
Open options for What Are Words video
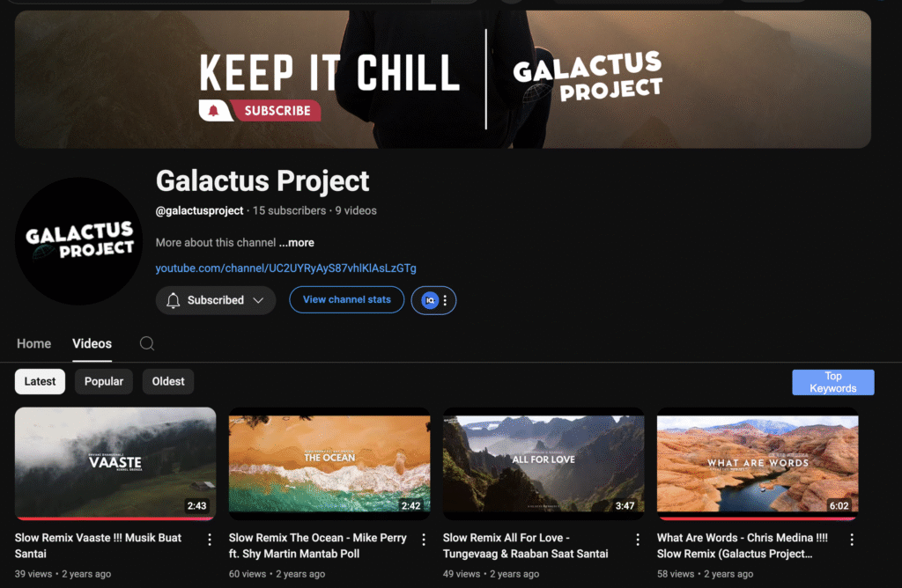click(852, 539)
